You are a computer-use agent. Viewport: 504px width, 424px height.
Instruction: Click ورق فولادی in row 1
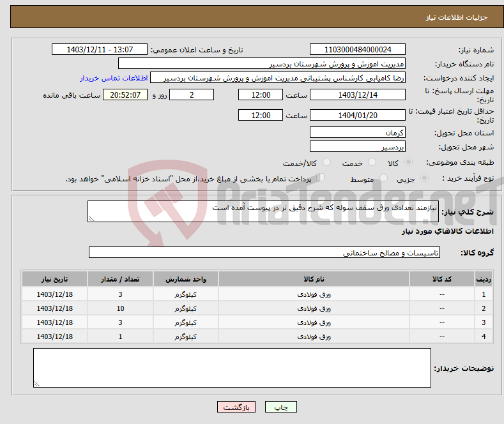(x=314, y=294)
